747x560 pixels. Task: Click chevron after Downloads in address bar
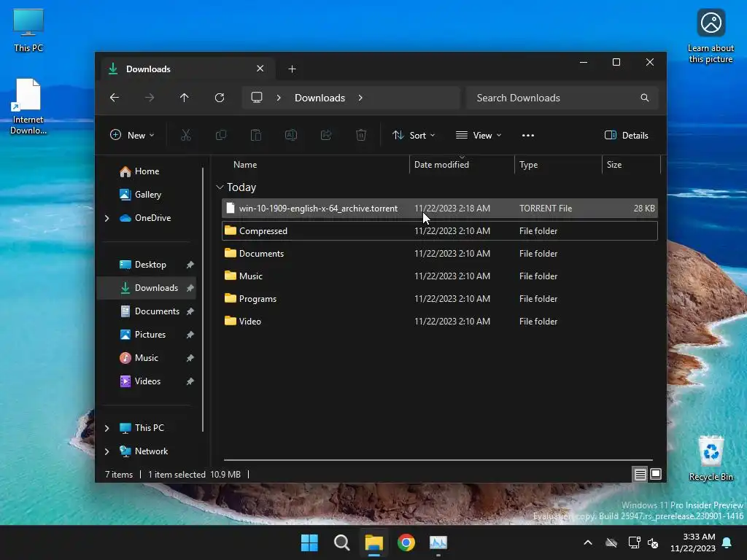(x=360, y=98)
